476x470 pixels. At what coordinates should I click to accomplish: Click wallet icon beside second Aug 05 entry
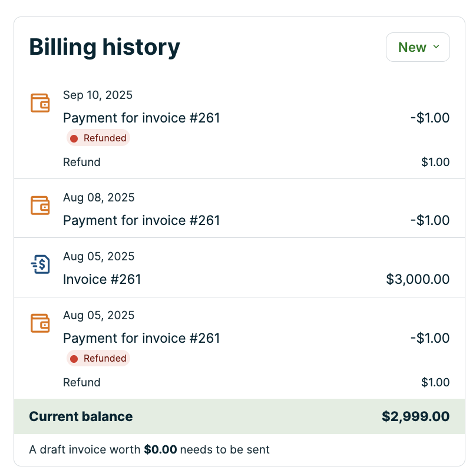click(x=40, y=323)
